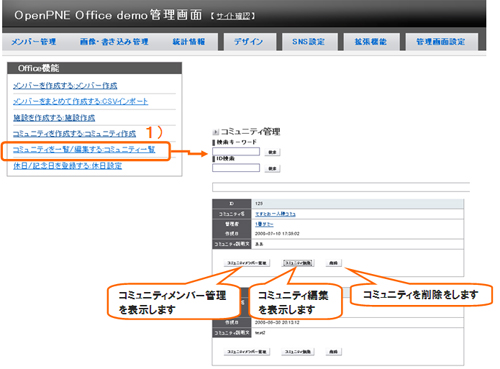Image resolution: width=500 pixels, height=369 pixels.
Task: Open the コミュニティ作成 link
Action: tap(74, 134)
